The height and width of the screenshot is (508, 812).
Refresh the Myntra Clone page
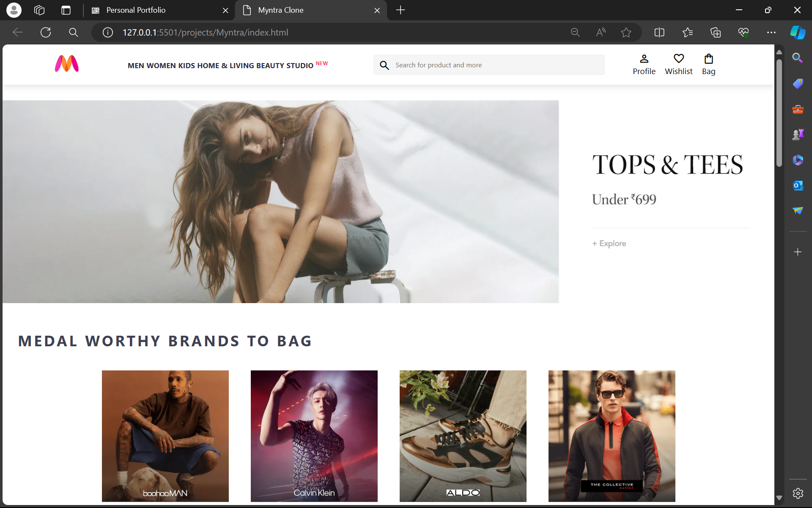pyautogui.click(x=45, y=32)
